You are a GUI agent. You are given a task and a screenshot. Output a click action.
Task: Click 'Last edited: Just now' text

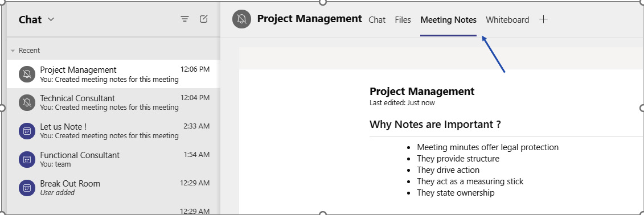(402, 103)
